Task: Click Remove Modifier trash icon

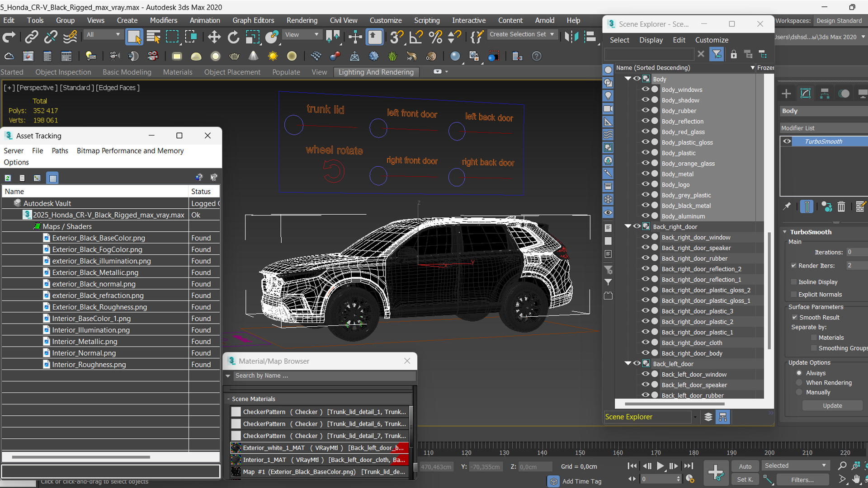Action: tap(841, 207)
